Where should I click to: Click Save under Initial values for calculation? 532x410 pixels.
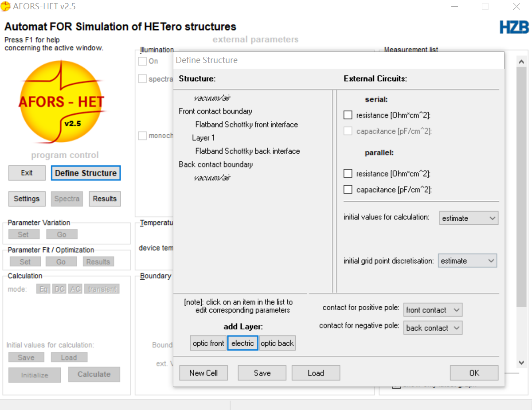click(26, 357)
